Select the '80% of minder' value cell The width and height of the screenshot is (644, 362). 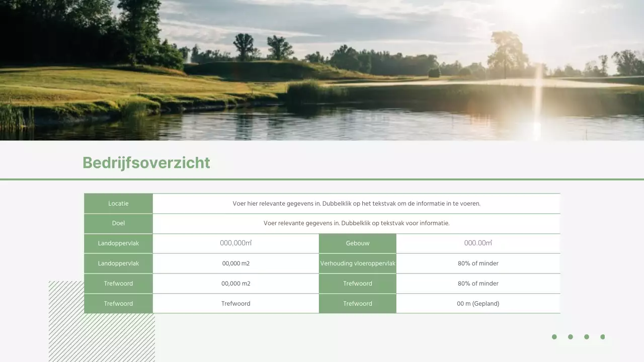(478, 263)
